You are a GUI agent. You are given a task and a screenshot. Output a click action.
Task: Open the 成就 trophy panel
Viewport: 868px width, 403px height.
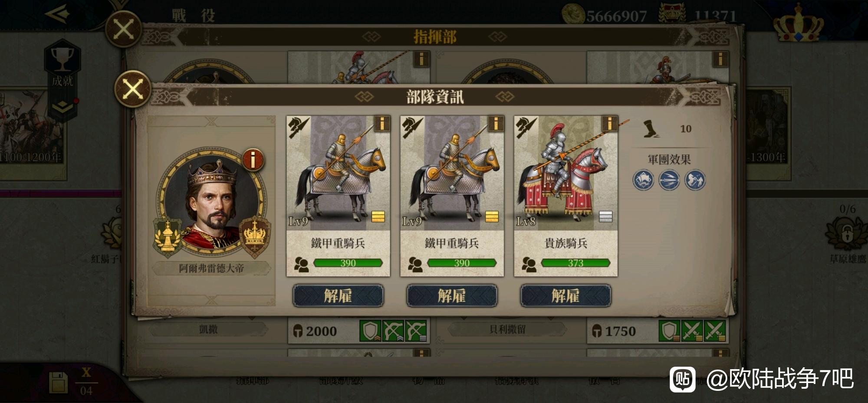pyautogui.click(x=62, y=65)
